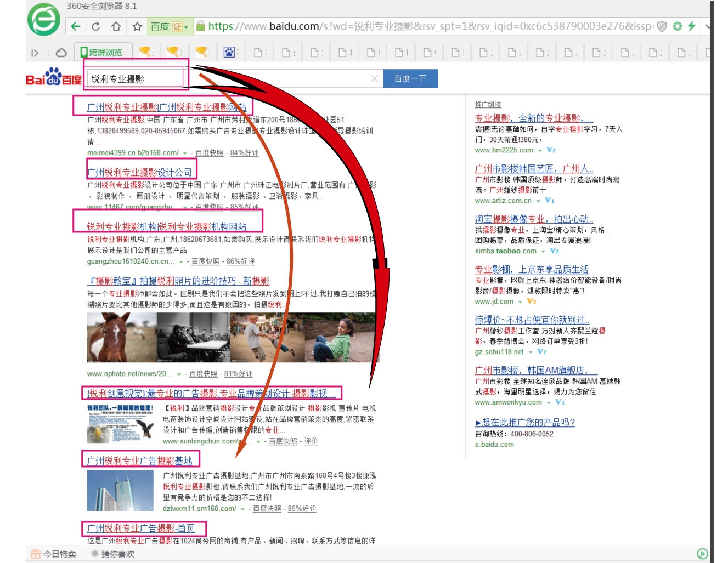Click the V1 badge beside www.artiz.com.cn
Image resolution: width=728 pixels, height=563 pixels.
(550, 201)
